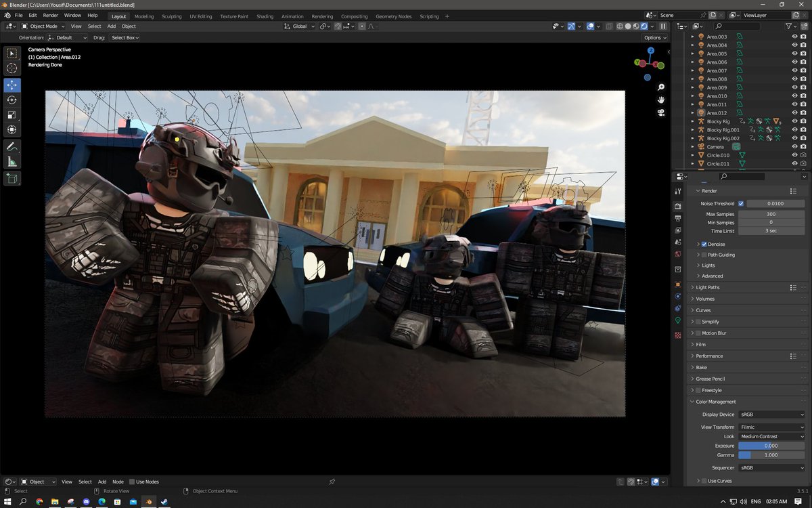Open the Output properties tab
This screenshot has height=508, width=812.
(x=678, y=218)
